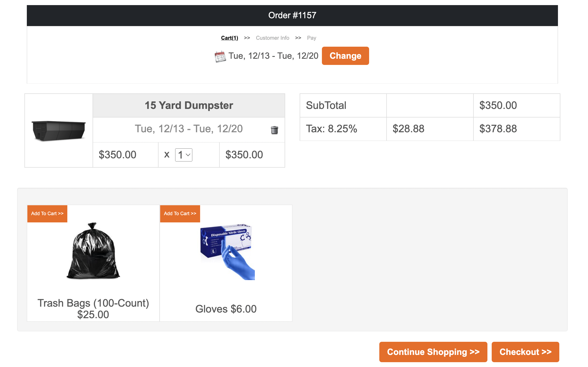Proceed with the Checkout button
The image size is (588, 367).
click(x=525, y=352)
